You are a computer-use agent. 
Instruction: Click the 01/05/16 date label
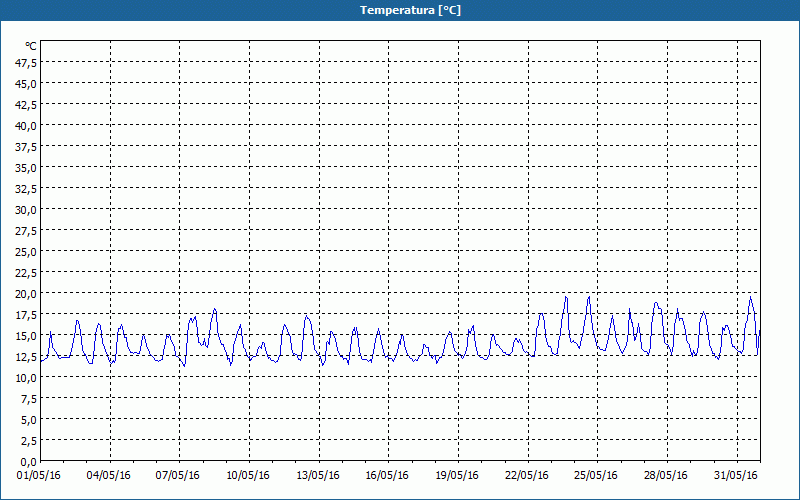(x=39, y=476)
